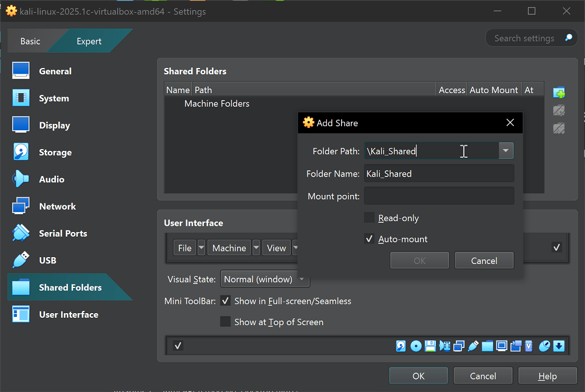Click Cancel in Add Share dialog

[x=484, y=261]
